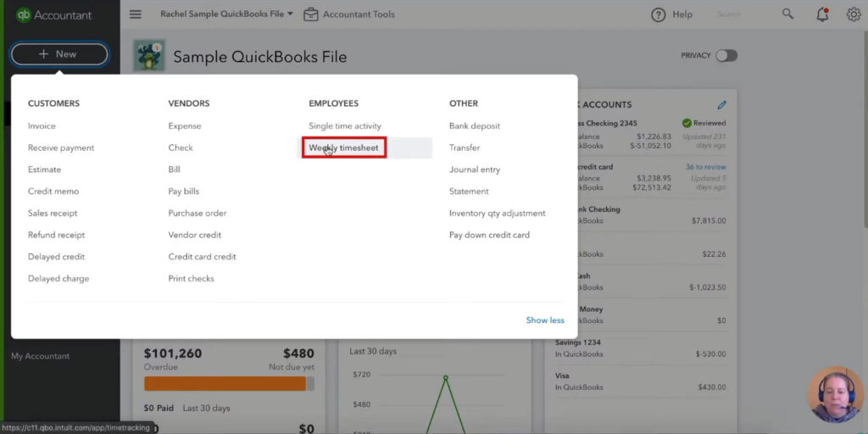Toggle the Privacy switch

[x=726, y=56]
